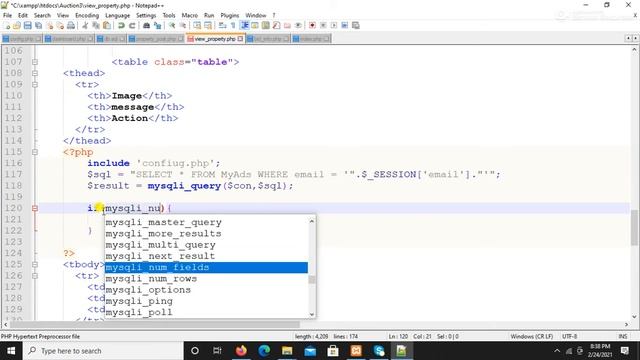The image size is (640, 360).
Task: Choose mysqli_num_rows from autocomplete list
Action: [x=151, y=279]
